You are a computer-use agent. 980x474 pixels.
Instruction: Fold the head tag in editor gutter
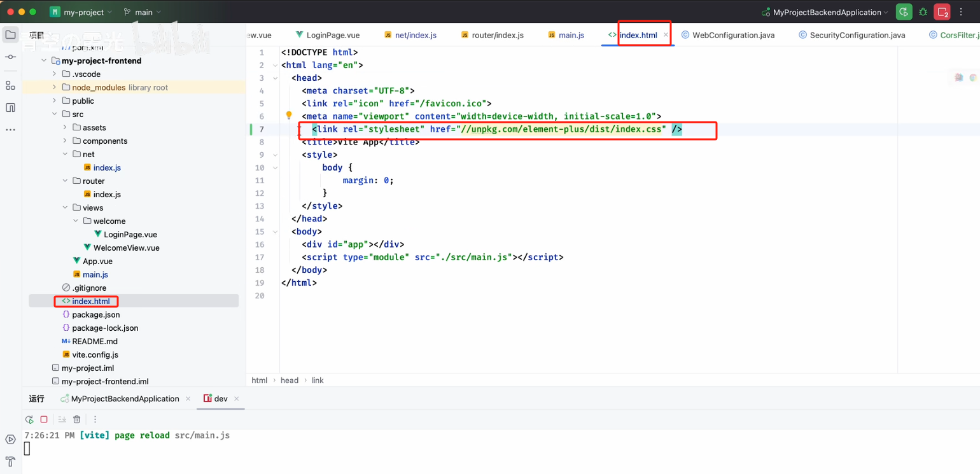[x=275, y=78]
